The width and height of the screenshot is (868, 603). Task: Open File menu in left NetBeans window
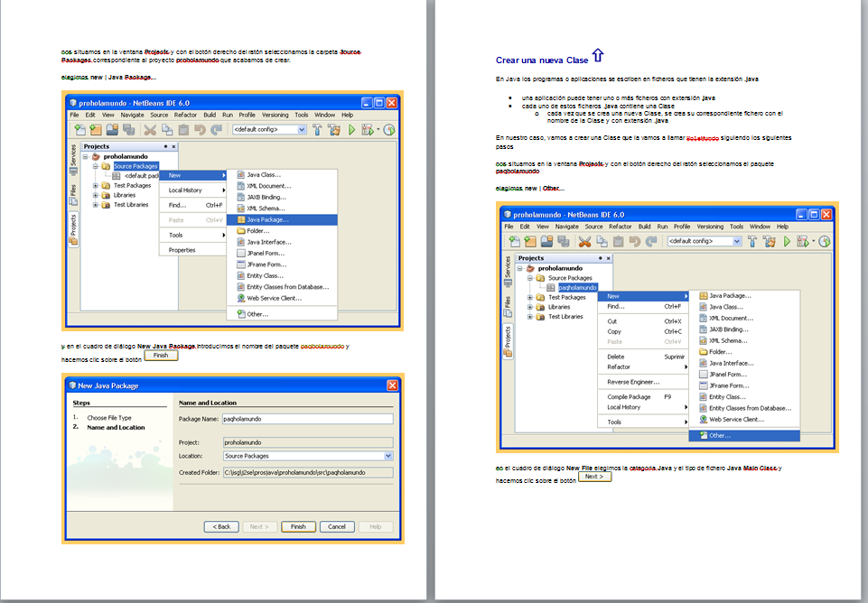(x=74, y=115)
